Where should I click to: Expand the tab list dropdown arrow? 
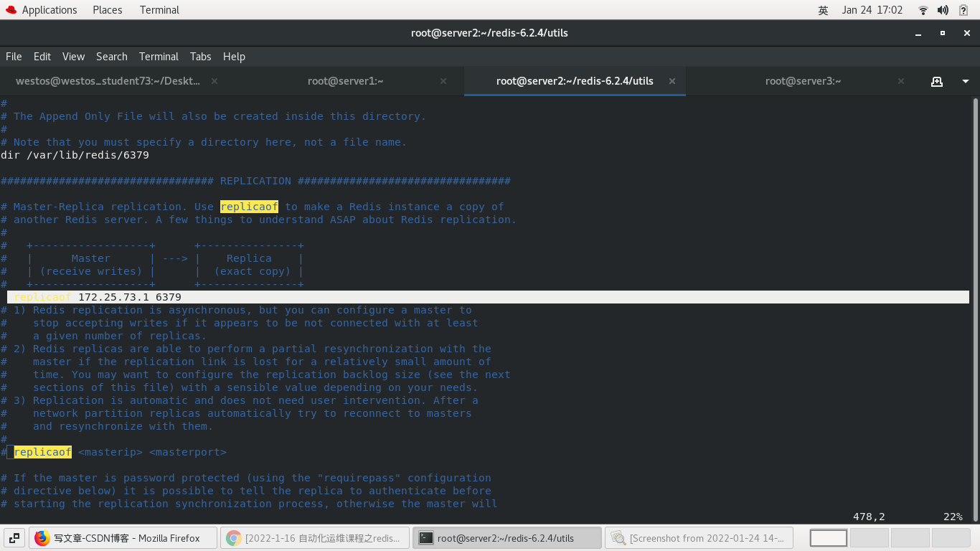tap(966, 81)
